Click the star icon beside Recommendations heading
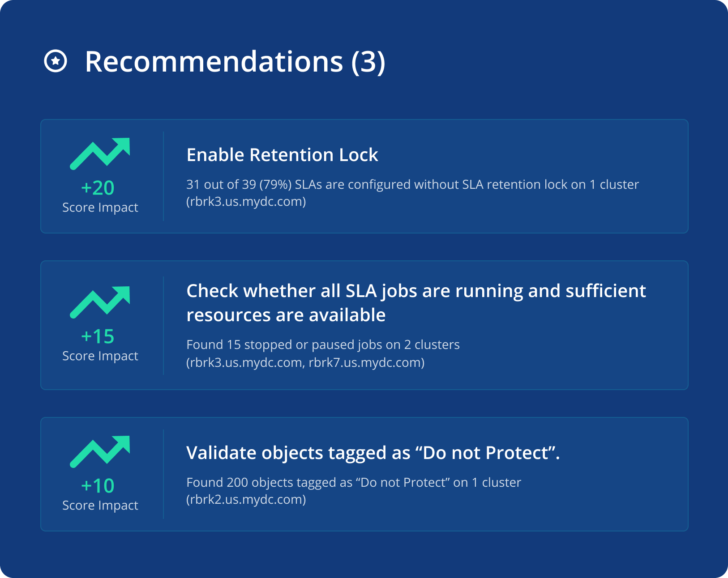Screen dimensions: 728x578 [x=56, y=61]
